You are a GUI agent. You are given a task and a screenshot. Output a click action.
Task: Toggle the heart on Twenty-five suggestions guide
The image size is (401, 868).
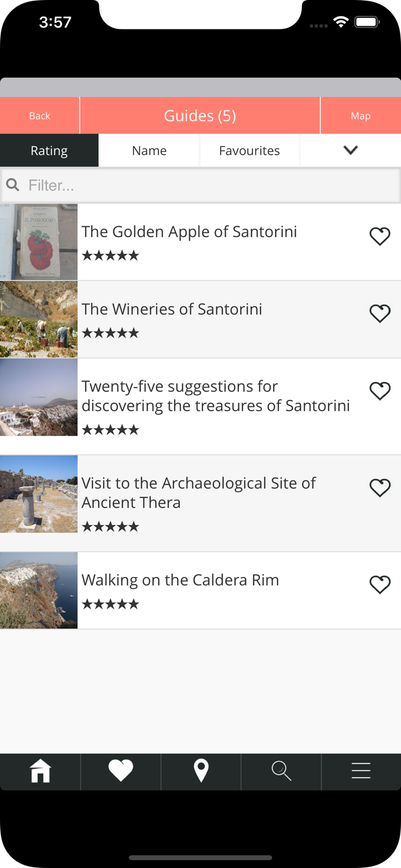pyautogui.click(x=380, y=391)
